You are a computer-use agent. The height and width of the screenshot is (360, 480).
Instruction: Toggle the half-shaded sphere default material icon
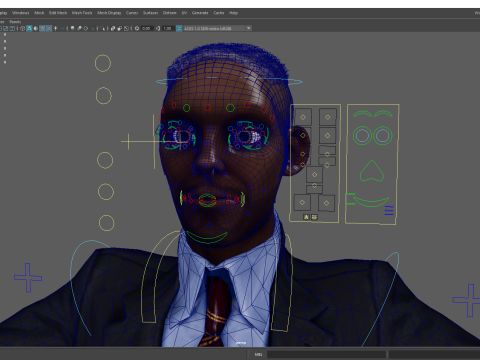pos(36,28)
